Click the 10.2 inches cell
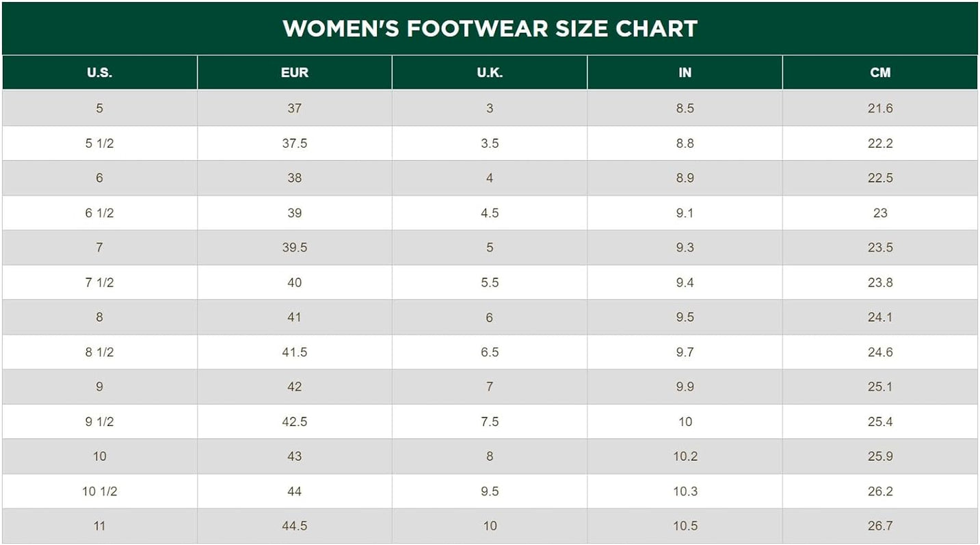This screenshot has height=545, width=980. [x=685, y=456]
